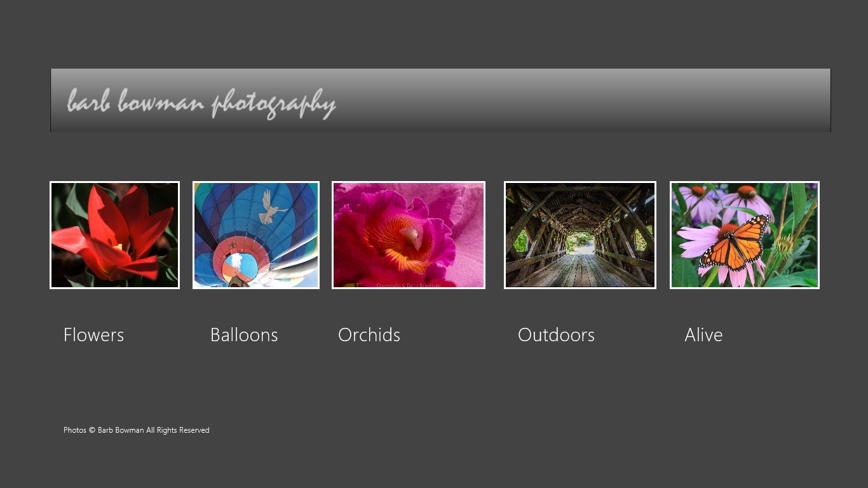868x488 pixels.
Task: Open the hot air balloon thumbnail
Action: click(x=256, y=235)
